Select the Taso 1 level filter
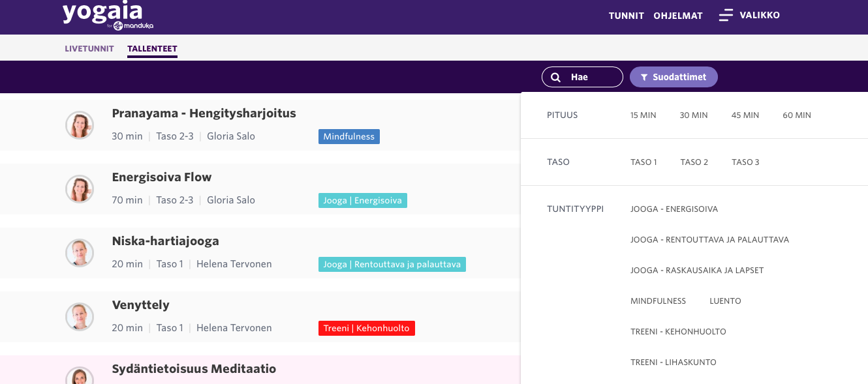Image resolution: width=868 pixels, height=384 pixels. tap(643, 162)
